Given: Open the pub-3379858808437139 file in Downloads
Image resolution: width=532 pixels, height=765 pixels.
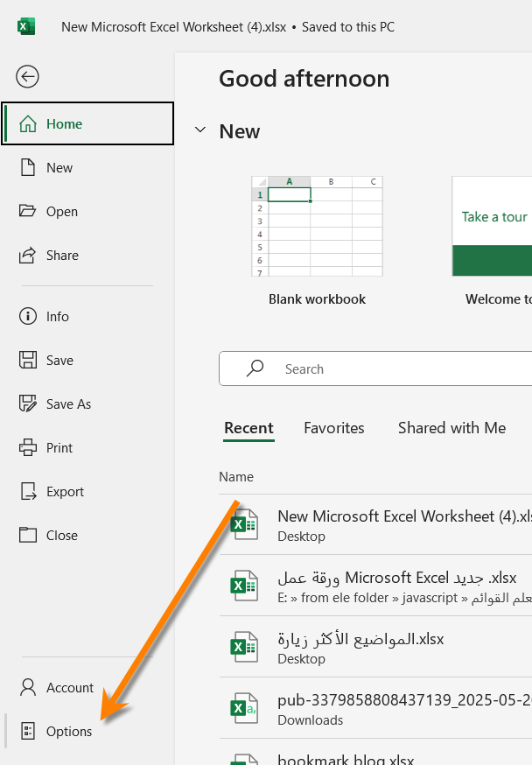Looking at the screenshot, I should [x=375, y=708].
